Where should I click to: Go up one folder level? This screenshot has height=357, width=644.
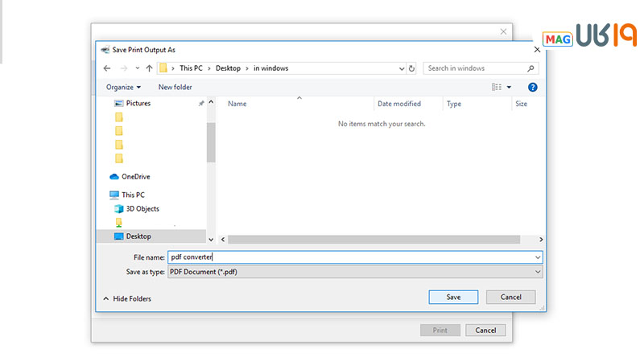pyautogui.click(x=149, y=68)
